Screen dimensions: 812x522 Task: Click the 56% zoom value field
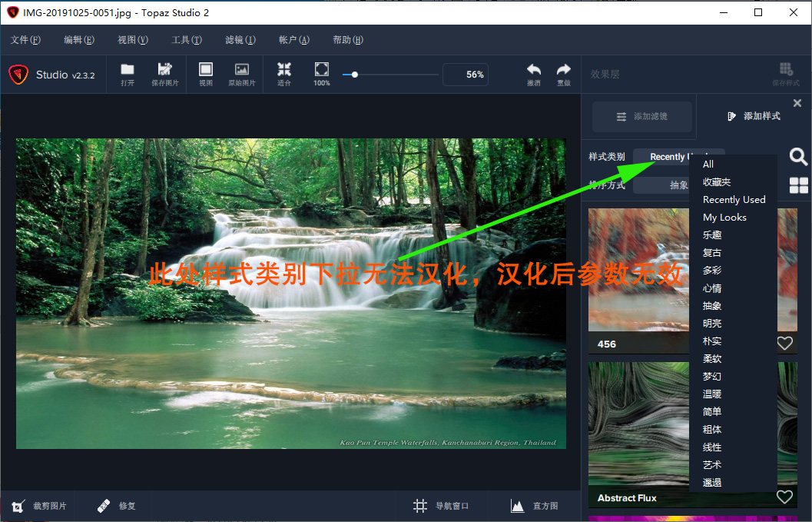(465, 75)
